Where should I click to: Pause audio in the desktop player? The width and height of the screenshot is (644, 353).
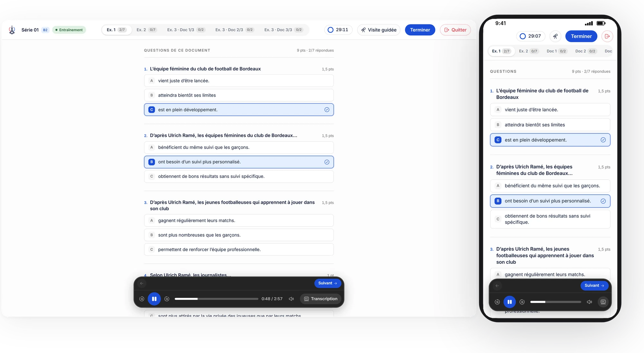pos(154,299)
